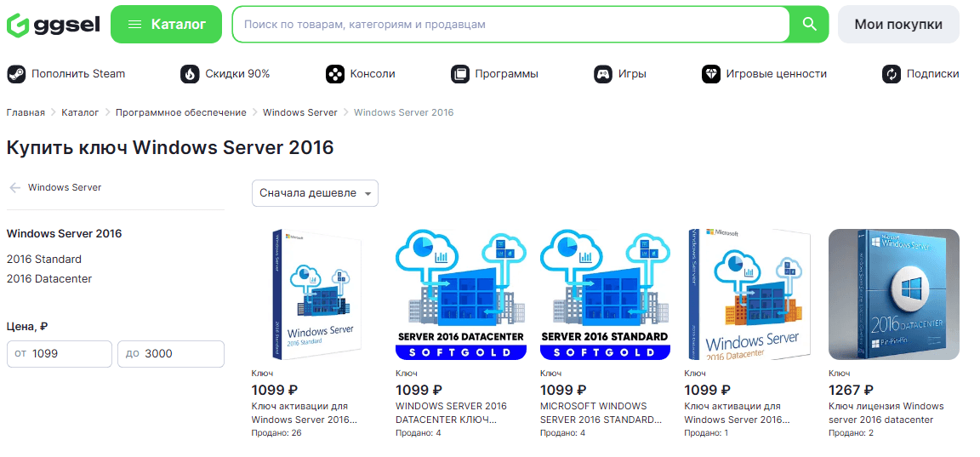Screen dimensions: 980x457
Task: Click the gamepad icon for Игры
Action: tap(603, 74)
